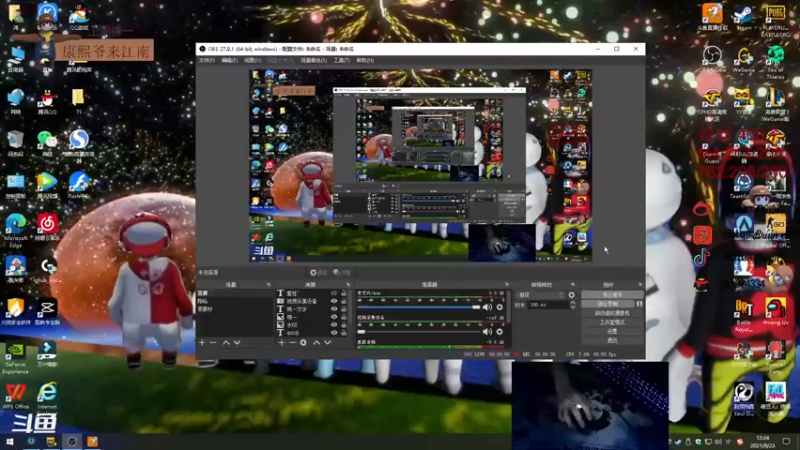
Task: Adjust the 视频采集设备 volume slider
Action: pos(418,332)
